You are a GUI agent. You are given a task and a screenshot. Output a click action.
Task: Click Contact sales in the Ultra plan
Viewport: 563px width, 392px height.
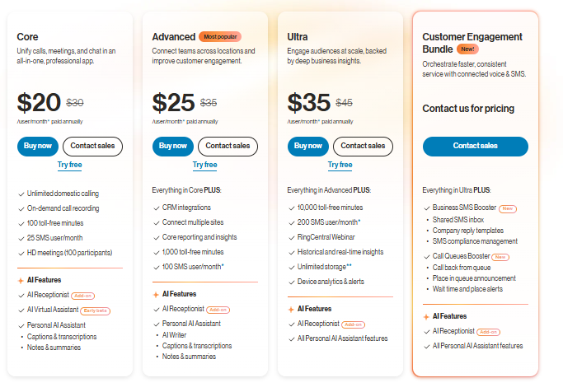pyautogui.click(x=364, y=146)
